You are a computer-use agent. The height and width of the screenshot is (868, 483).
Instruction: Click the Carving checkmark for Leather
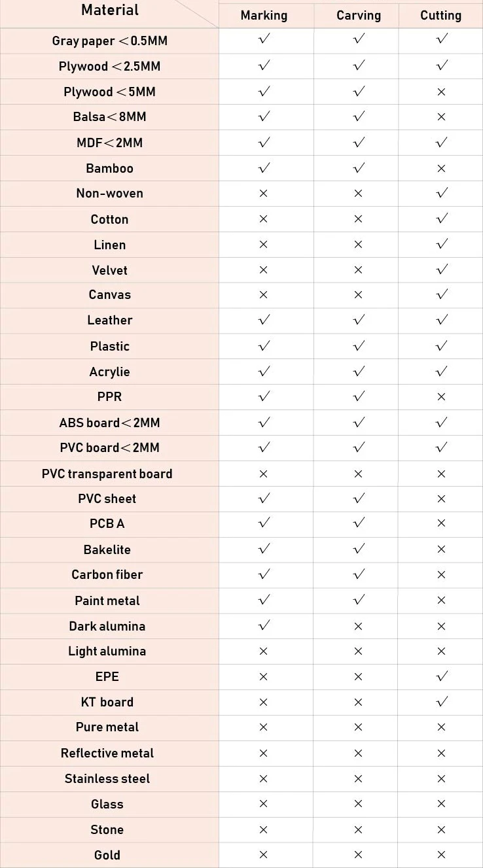coord(358,320)
